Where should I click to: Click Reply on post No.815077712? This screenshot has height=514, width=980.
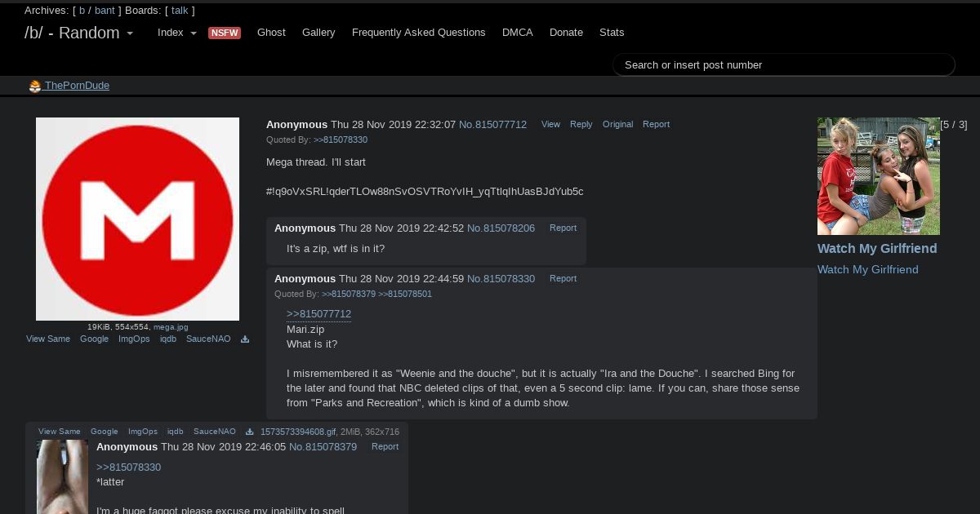[x=581, y=124]
